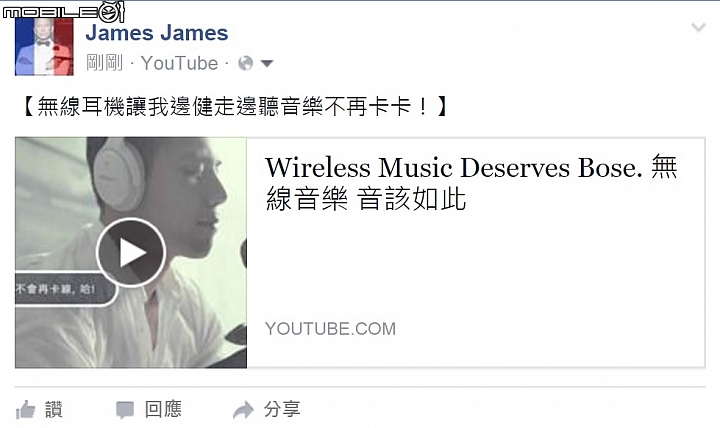Play the Bose video preview
The image size is (720, 428).
click(x=131, y=252)
